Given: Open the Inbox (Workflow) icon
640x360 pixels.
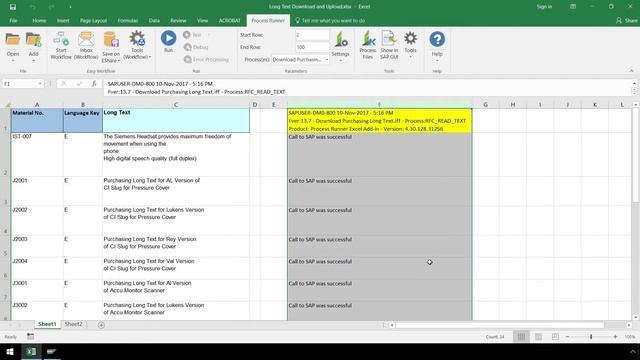Looking at the screenshot, I should click(x=86, y=39).
